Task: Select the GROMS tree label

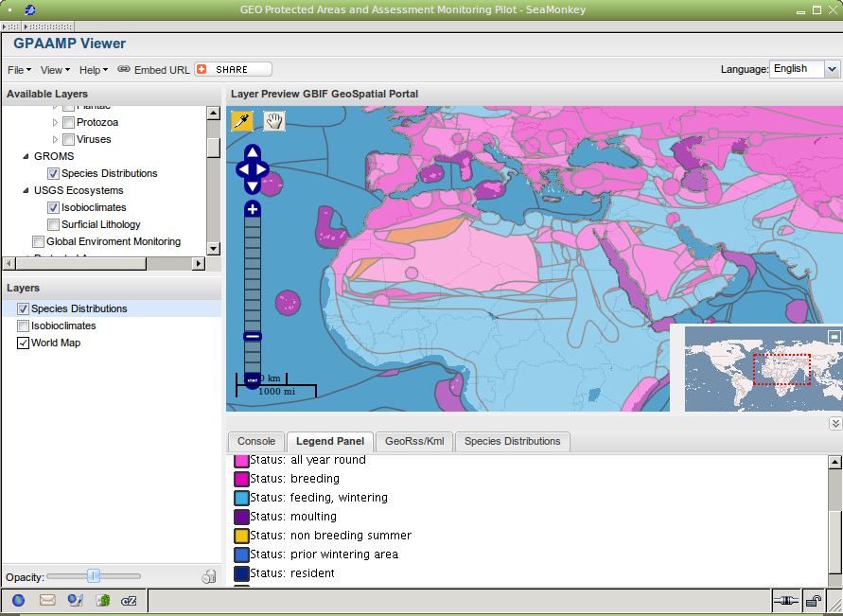Action: click(54, 156)
